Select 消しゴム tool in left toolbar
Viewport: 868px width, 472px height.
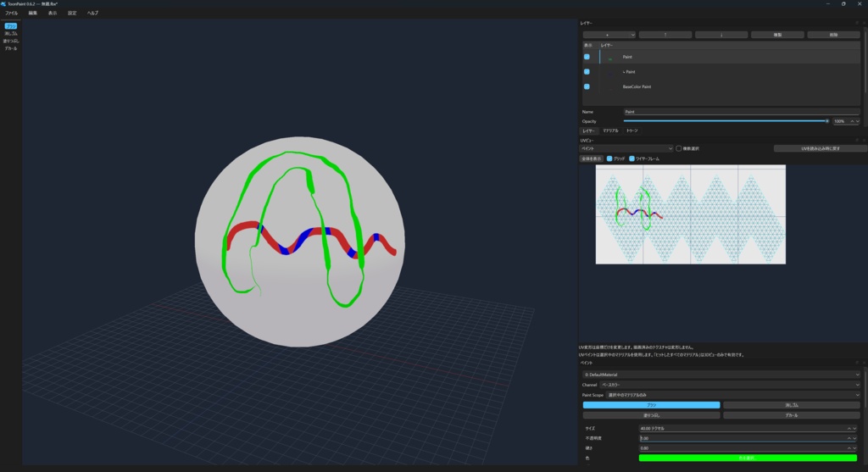[x=10, y=34]
